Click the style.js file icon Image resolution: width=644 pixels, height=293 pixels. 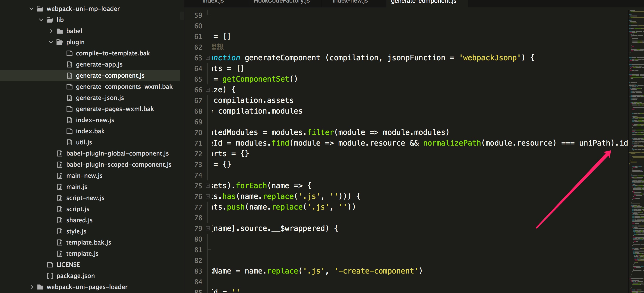(x=60, y=231)
